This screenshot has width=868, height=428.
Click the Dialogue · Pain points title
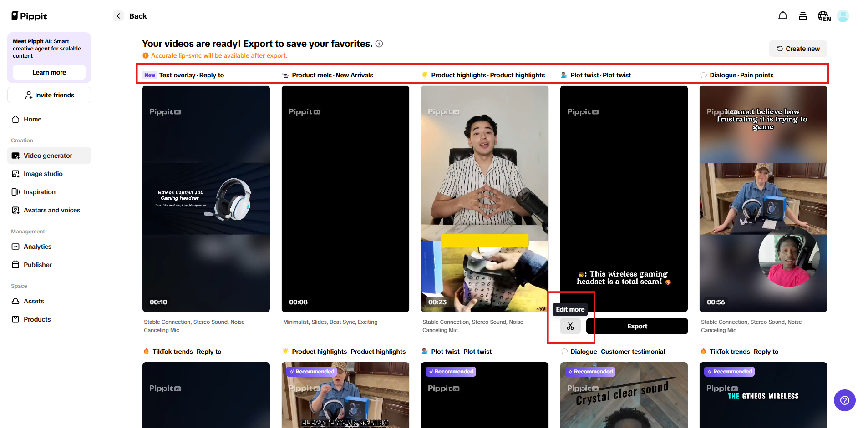coord(741,75)
